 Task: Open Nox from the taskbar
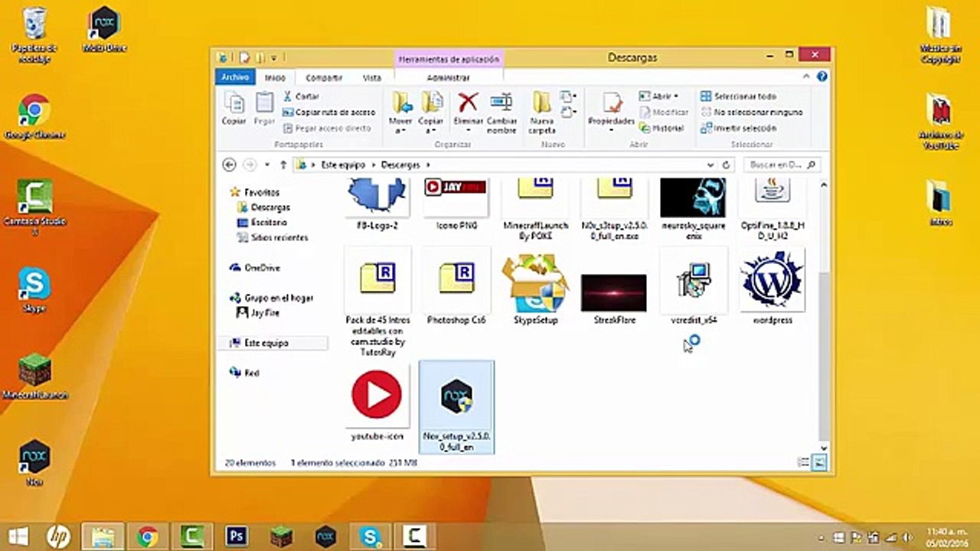pos(326,536)
